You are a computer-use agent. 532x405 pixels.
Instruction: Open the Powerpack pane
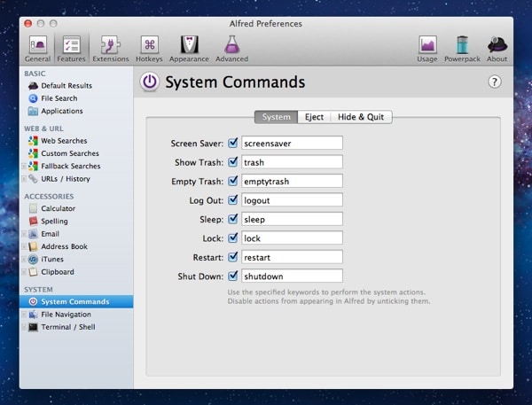462,49
